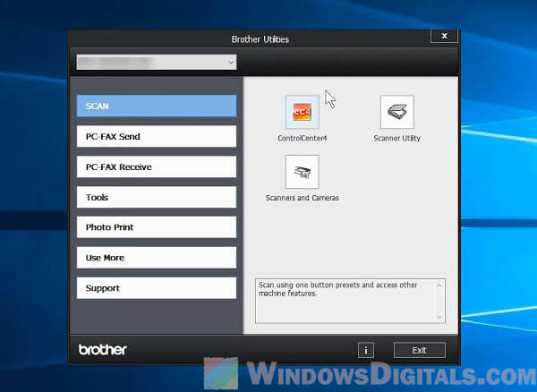The image size is (537, 392).
Task: Select the PC-FAX Receive category
Action: click(156, 166)
